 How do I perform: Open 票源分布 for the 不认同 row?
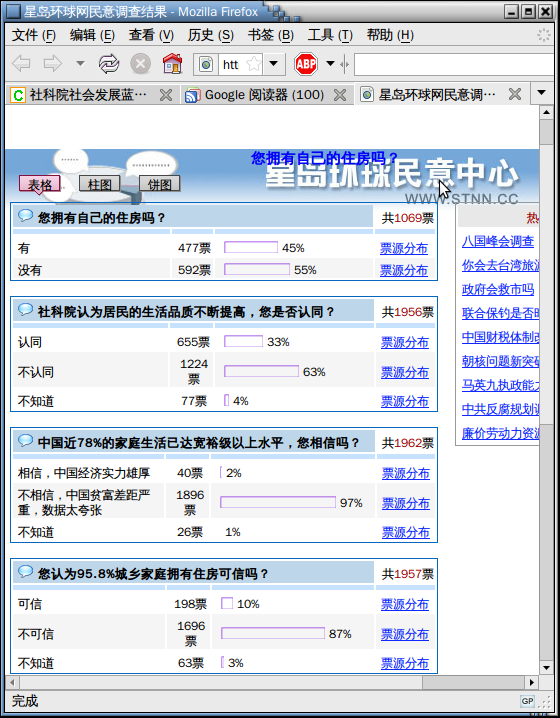click(x=405, y=372)
